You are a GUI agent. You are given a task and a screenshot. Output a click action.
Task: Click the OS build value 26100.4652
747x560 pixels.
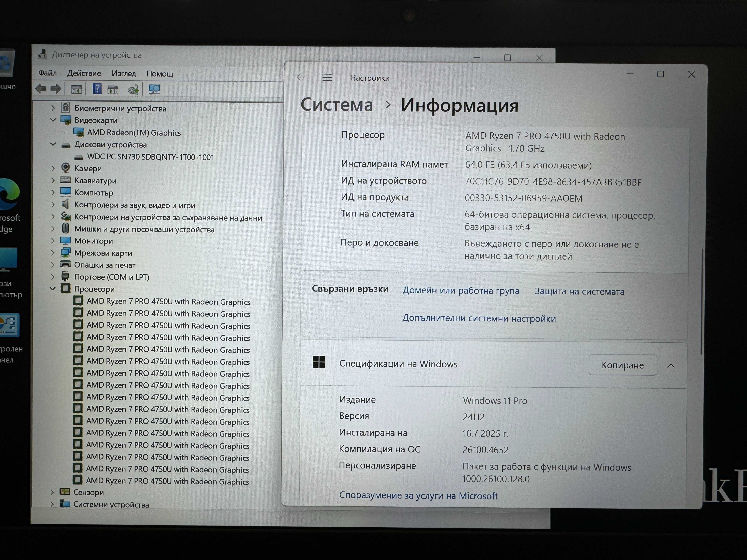click(485, 450)
